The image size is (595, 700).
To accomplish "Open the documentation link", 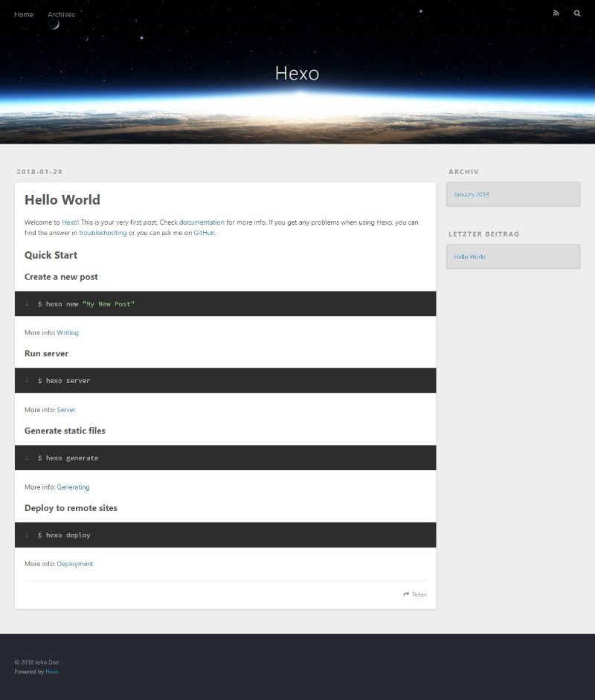I will (x=202, y=222).
